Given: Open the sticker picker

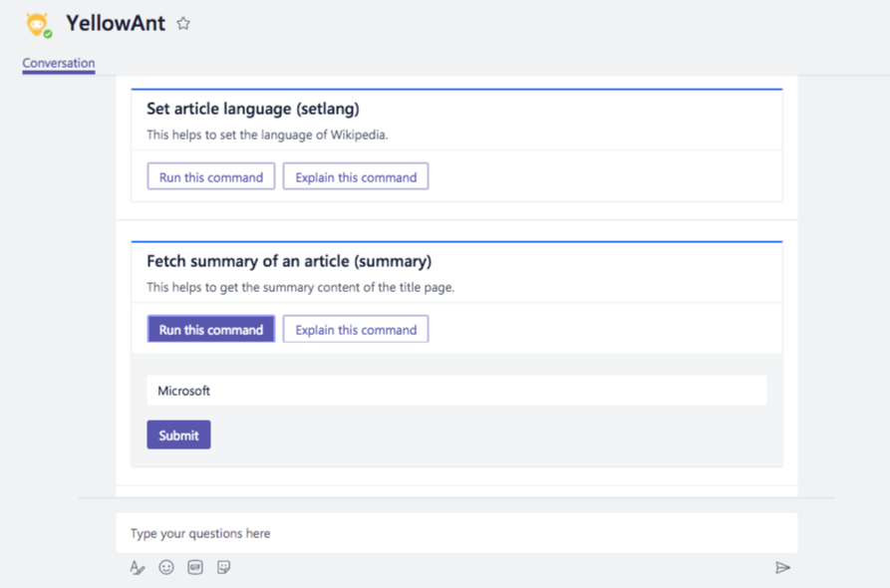Looking at the screenshot, I should coord(224,567).
